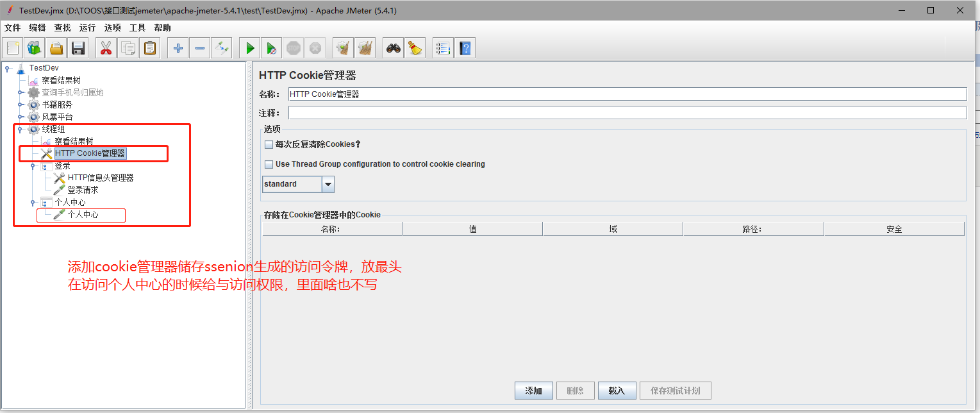This screenshot has width=980, height=413.
Task: Collapse the 个人中心 controller node
Action: pos(33,202)
